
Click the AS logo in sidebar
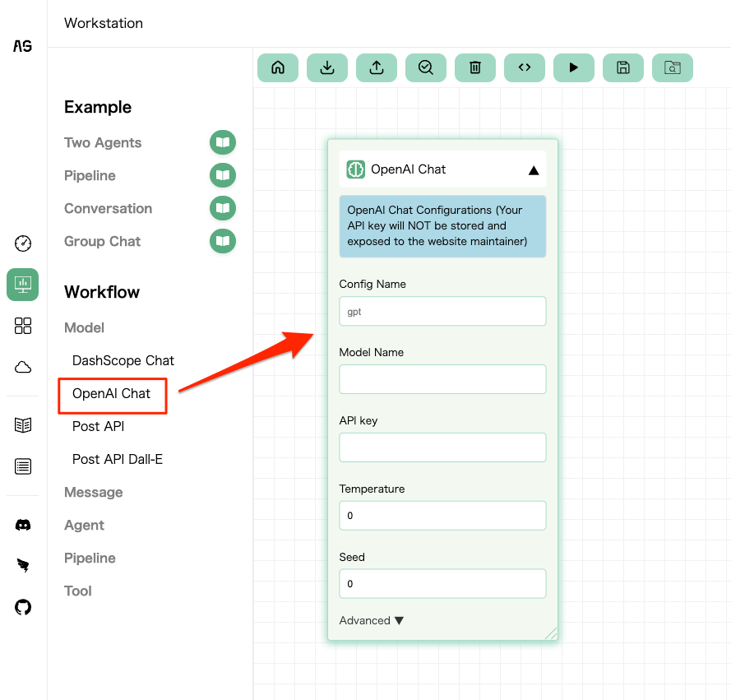[x=22, y=46]
